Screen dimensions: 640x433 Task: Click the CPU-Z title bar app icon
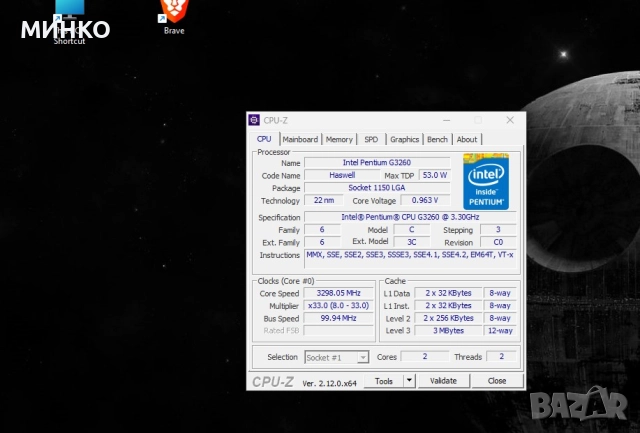255,120
